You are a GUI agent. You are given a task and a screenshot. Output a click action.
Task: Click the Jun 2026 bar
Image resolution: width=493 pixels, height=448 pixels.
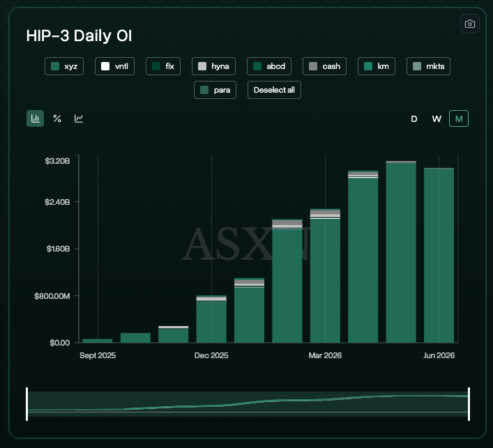tap(439, 256)
